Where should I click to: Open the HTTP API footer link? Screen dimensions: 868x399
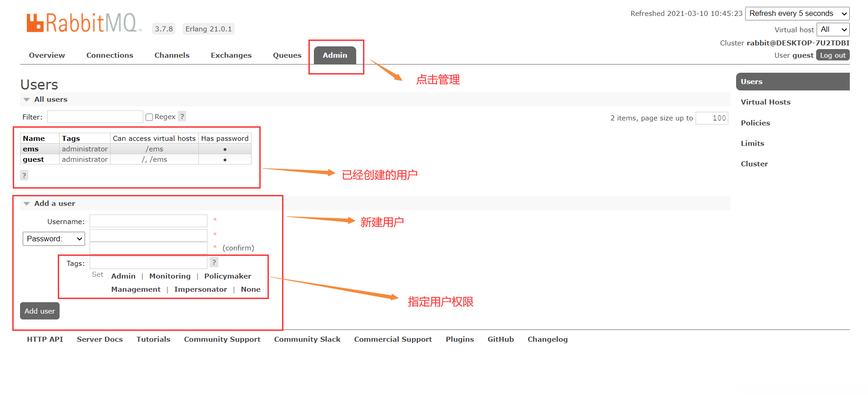pos(45,339)
